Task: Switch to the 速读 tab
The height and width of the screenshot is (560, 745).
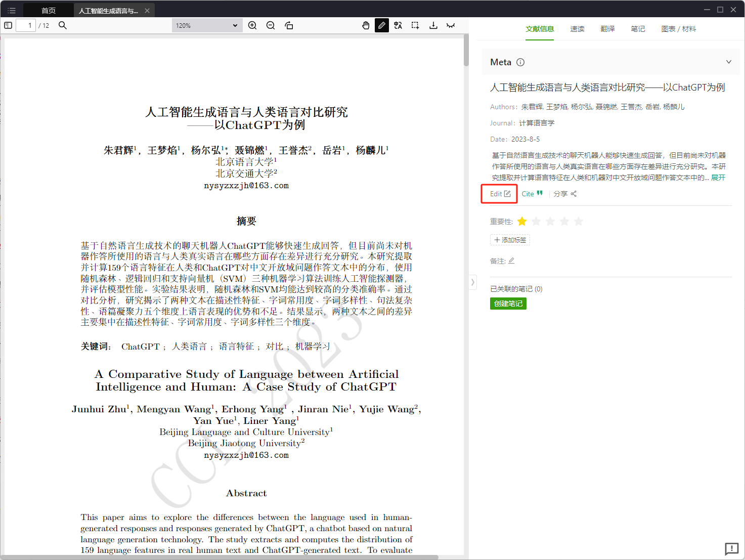Action: pyautogui.click(x=577, y=29)
